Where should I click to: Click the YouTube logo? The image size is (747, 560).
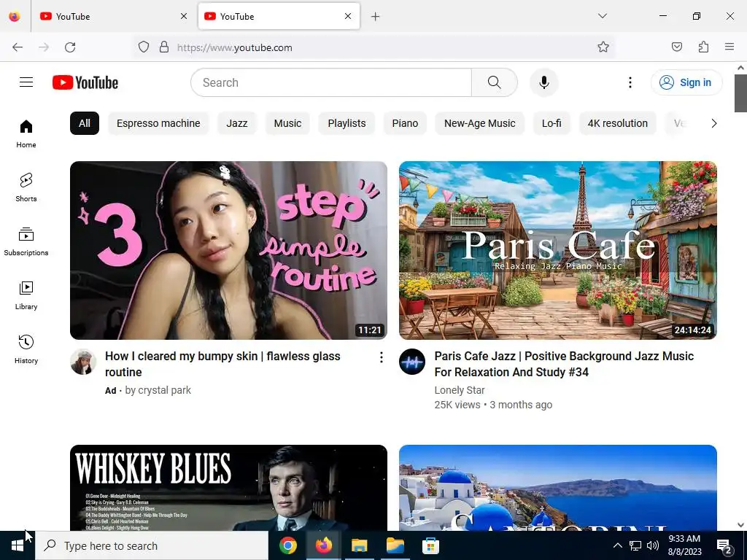point(85,82)
